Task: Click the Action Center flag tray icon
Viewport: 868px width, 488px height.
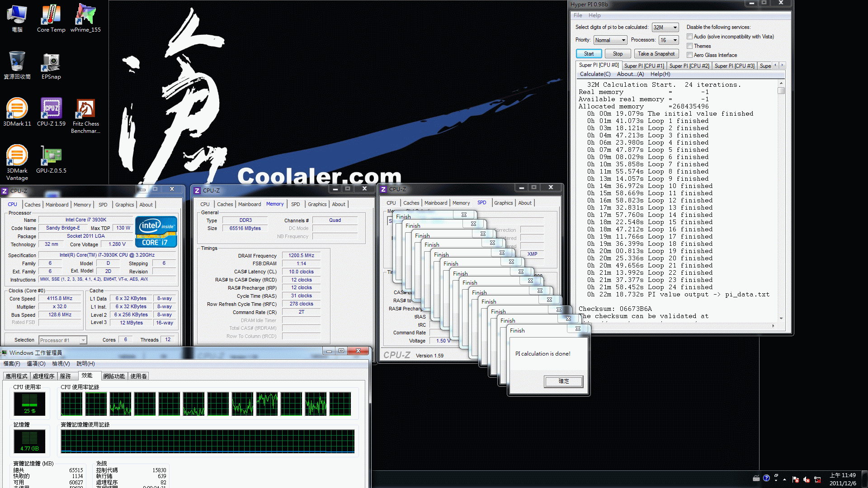Action: click(x=796, y=479)
